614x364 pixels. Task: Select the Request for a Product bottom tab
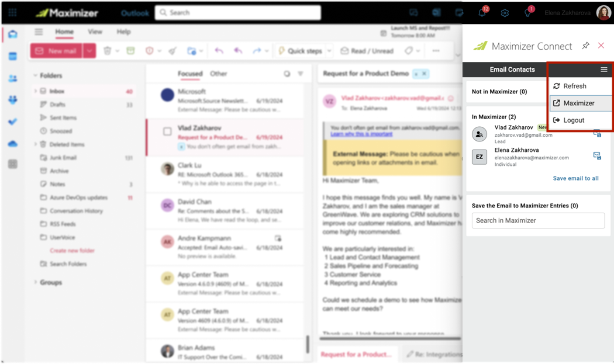pos(356,354)
